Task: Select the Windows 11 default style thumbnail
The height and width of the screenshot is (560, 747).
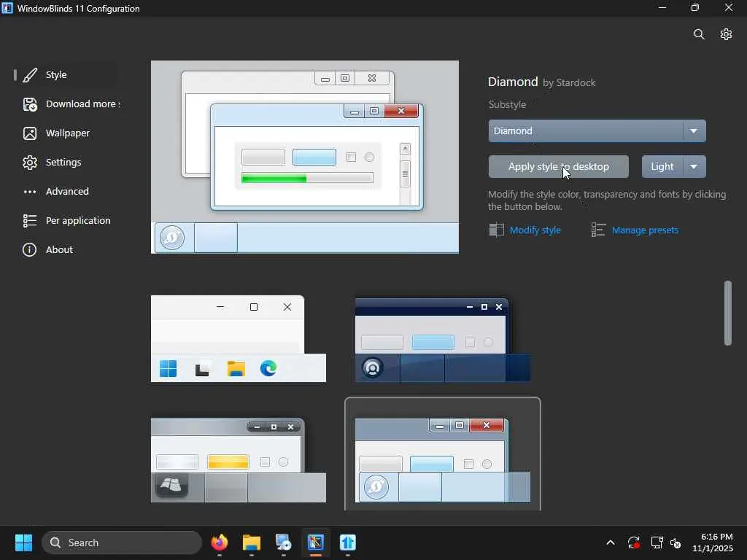Action: (239, 338)
